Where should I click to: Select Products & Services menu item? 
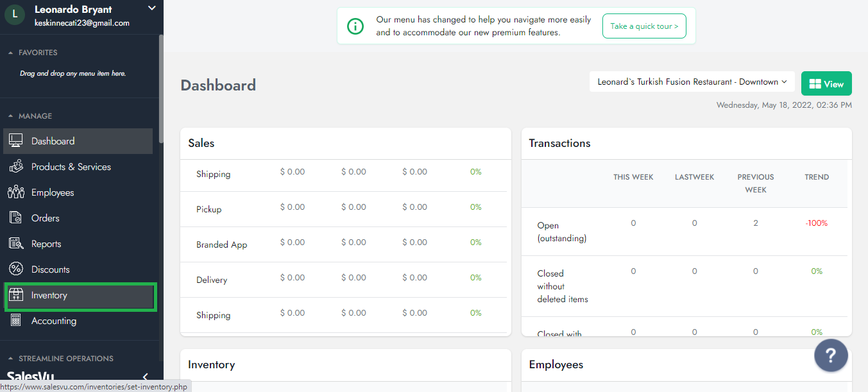coord(71,167)
